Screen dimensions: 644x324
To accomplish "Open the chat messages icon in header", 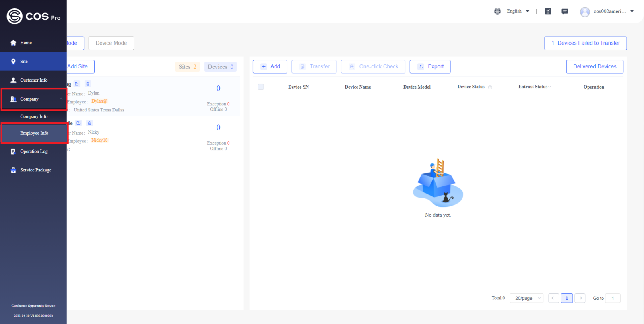I will 565,11.
